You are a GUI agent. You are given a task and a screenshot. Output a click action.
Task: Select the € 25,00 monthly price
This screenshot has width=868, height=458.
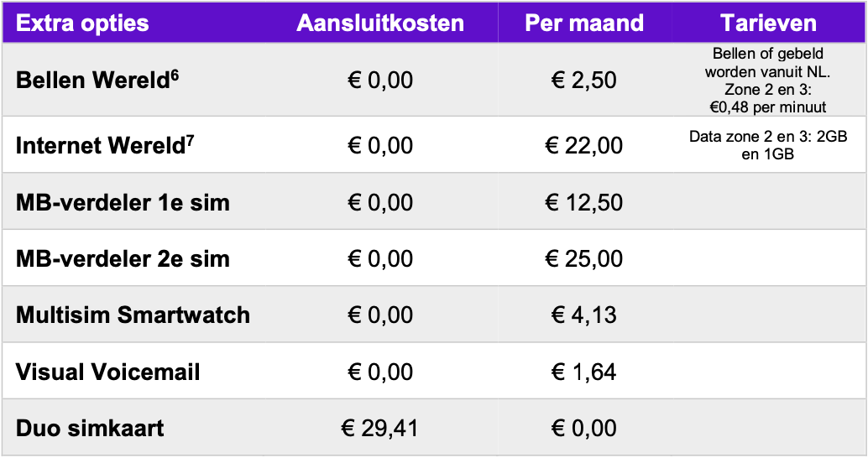tap(584, 259)
